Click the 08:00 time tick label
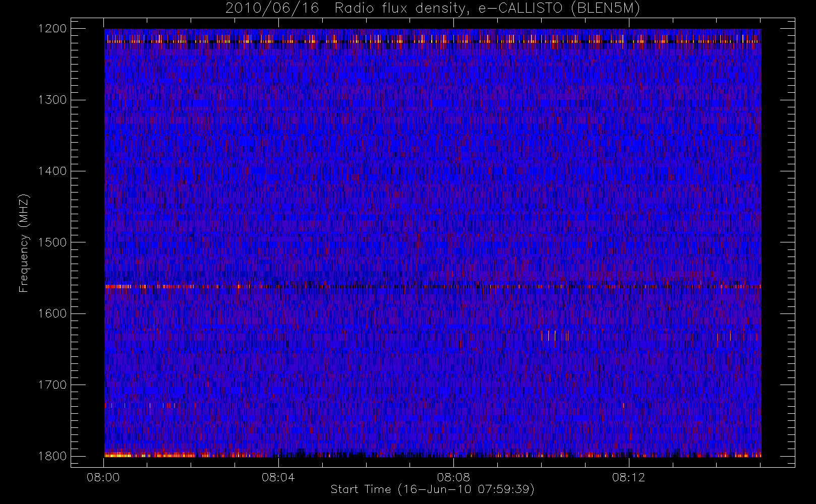This screenshot has width=816, height=504. point(103,477)
